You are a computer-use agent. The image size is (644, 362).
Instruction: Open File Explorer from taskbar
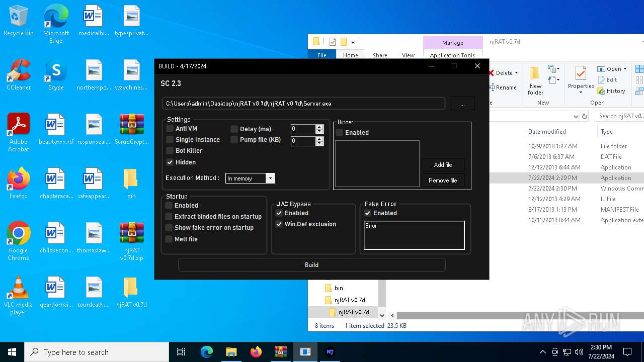[x=231, y=352]
